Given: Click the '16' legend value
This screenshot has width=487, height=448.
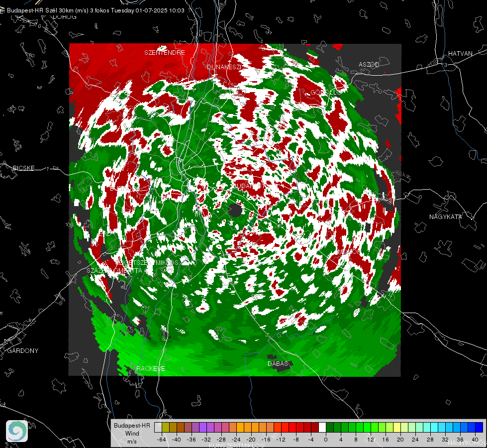Looking at the screenshot, I should tap(386, 440).
